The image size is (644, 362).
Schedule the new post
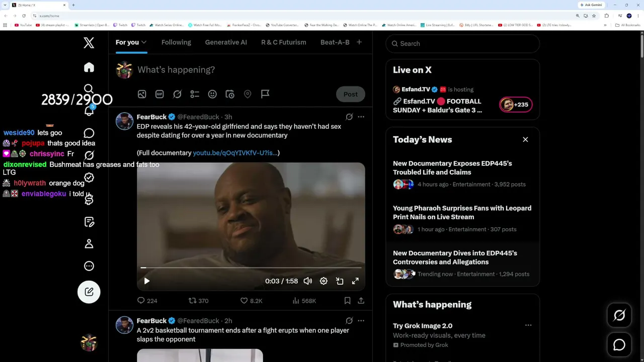[230, 94]
